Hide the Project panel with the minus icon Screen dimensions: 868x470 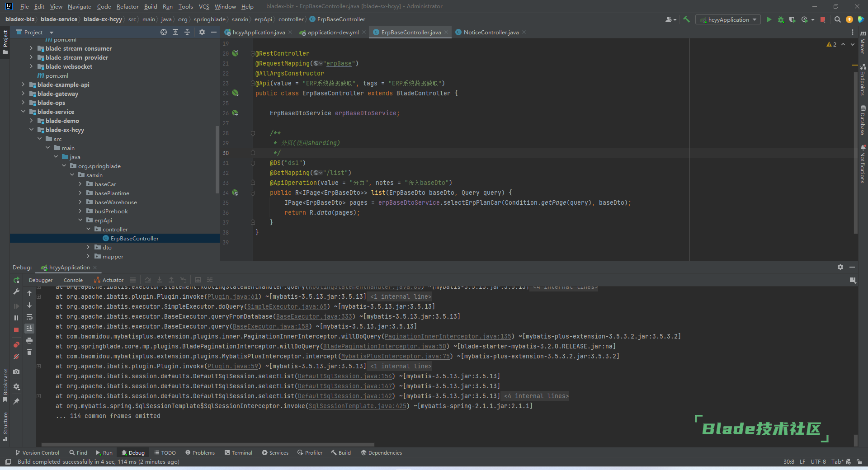(214, 32)
